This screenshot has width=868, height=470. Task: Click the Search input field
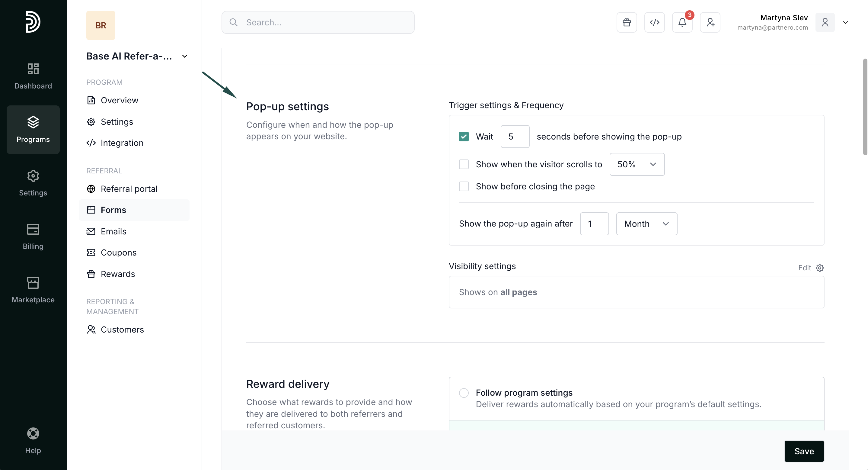point(318,22)
